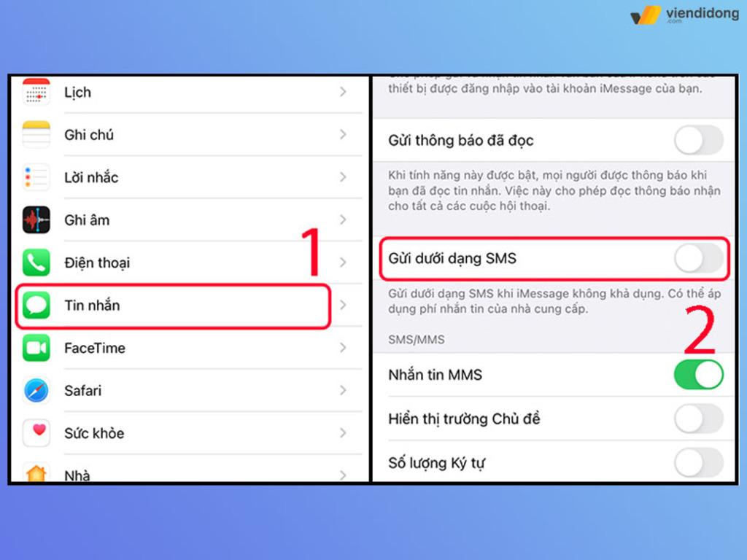
Task: Tap the Ghi chú notes icon
Action: [36, 135]
